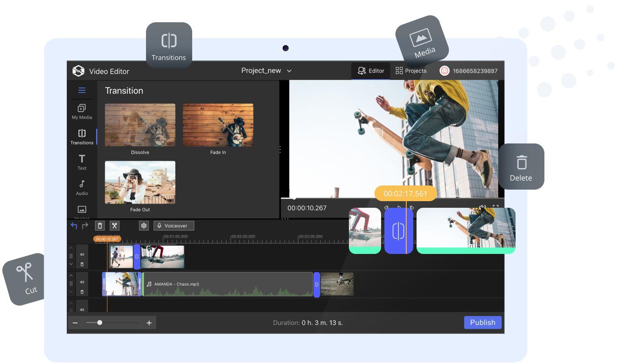Open the My Media panel
Viewport: 617px width, 364px height.
[x=82, y=111]
